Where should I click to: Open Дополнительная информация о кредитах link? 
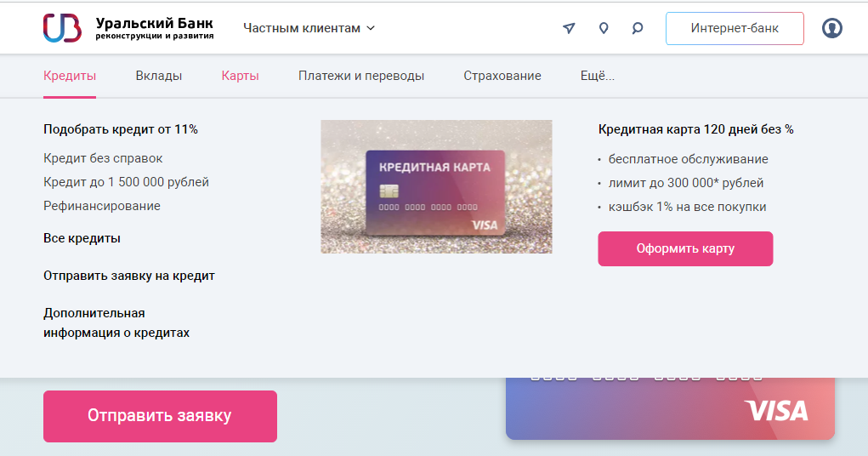116,323
